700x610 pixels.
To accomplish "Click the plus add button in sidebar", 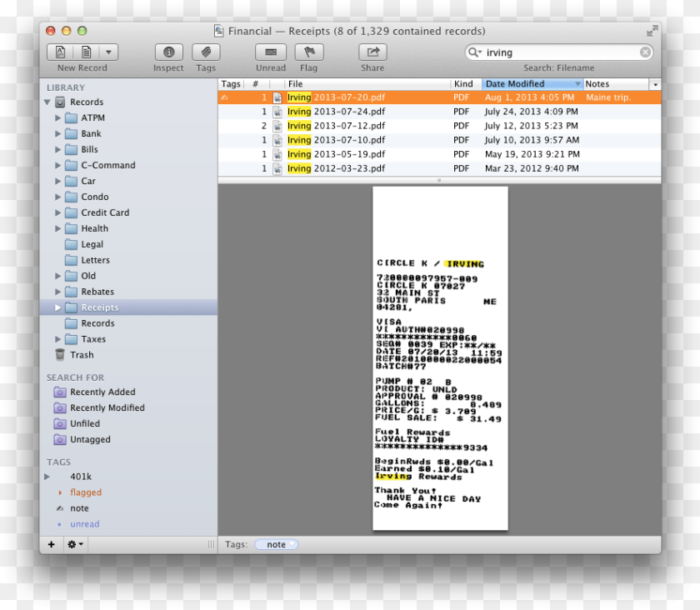I will point(52,544).
